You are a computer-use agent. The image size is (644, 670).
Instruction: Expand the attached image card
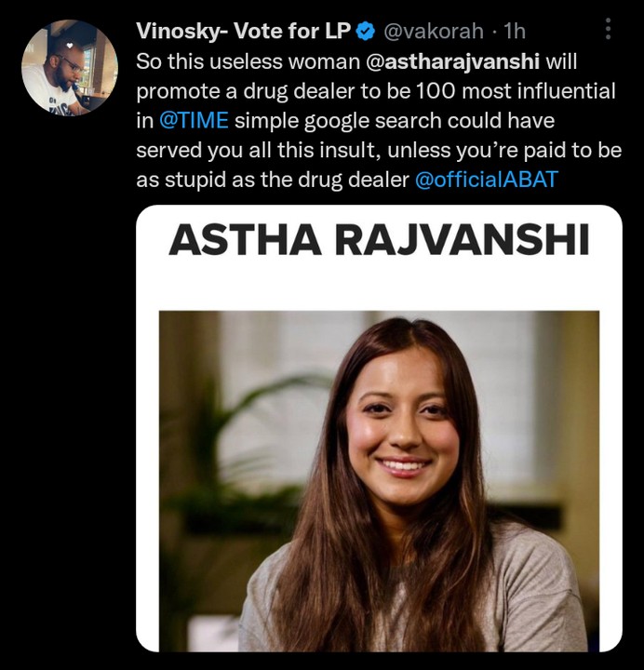[x=379, y=428]
